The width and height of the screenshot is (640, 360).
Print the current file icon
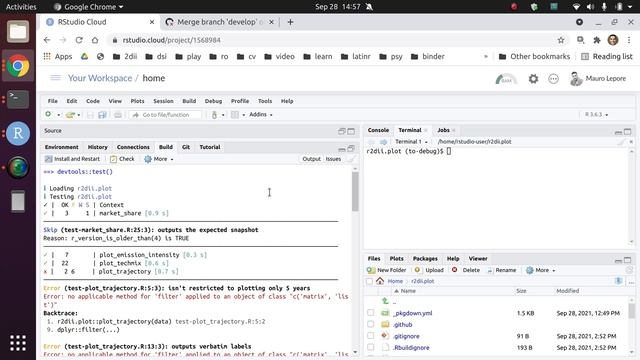pos(118,115)
